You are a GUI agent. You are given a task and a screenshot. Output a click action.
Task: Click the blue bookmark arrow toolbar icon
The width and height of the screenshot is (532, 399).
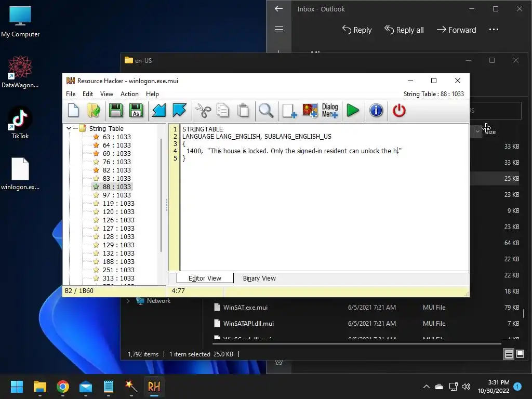[x=179, y=111]
